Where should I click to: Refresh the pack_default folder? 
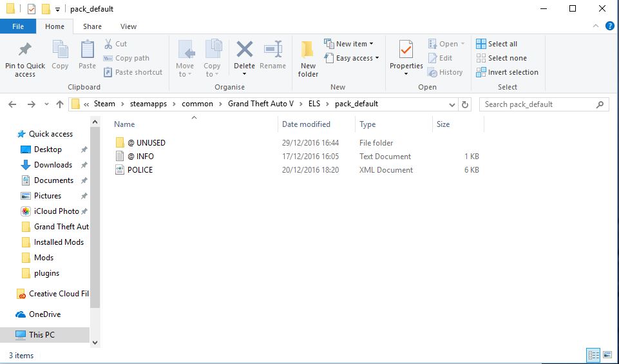465,104
